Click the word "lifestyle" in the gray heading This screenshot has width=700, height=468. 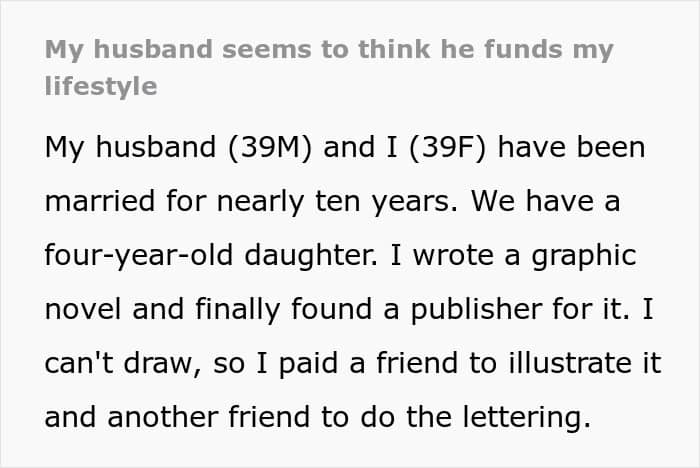[x=101, y=87]
